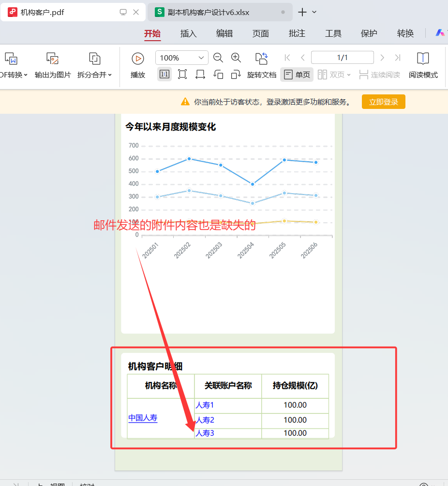Open the 拆分合并 split-merge tool
448x486 pixels.
94,65
